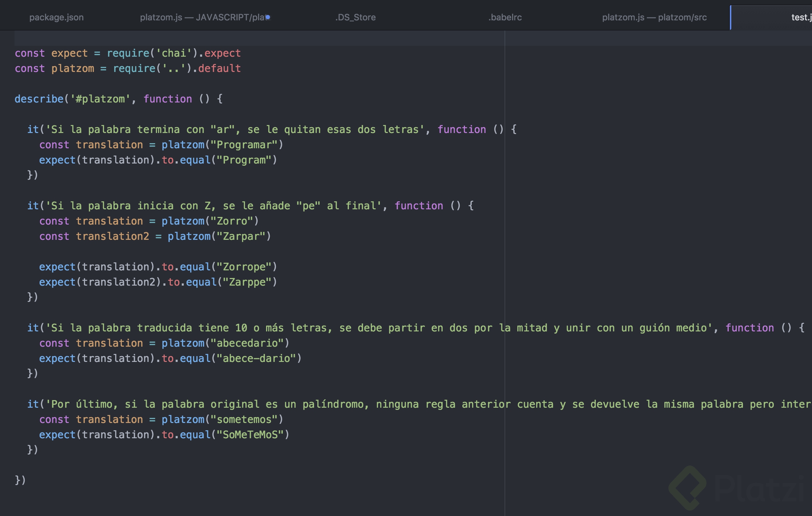This screenshot has height=516, width=812.
Task: Click the translation2 variable declaration
Action: click(x=112, y=236)
